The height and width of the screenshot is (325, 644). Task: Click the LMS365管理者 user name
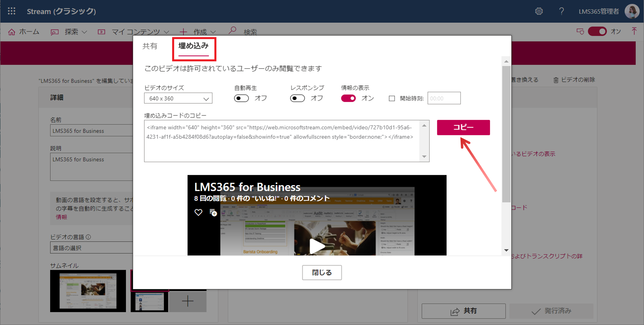pyautogui.click(x=599, y=11)
